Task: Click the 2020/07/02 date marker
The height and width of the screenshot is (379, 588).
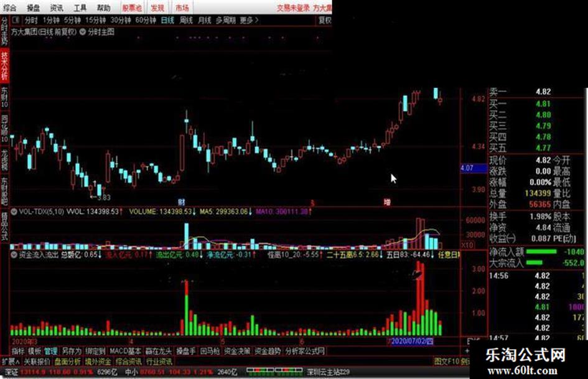Action: pos(413,342)
